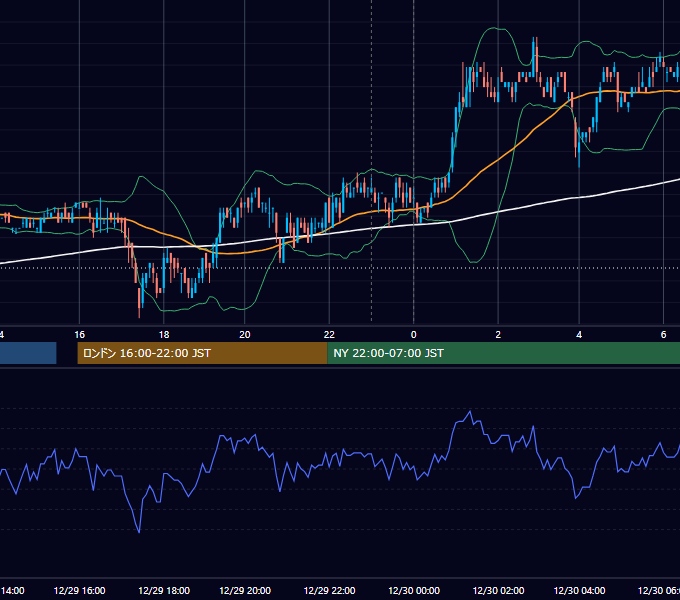Click the "6" hour label on the price chart axis

[x=663, y=335]
